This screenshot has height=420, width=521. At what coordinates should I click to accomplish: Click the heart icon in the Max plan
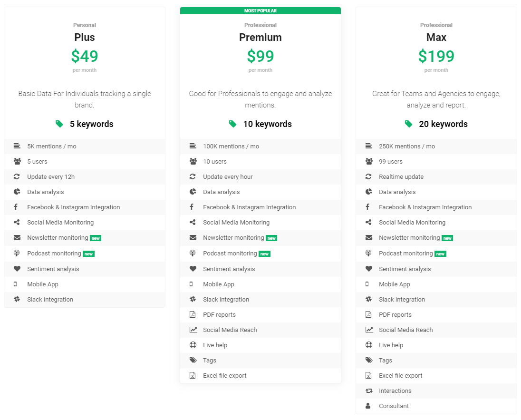click(x=369, y=269)
